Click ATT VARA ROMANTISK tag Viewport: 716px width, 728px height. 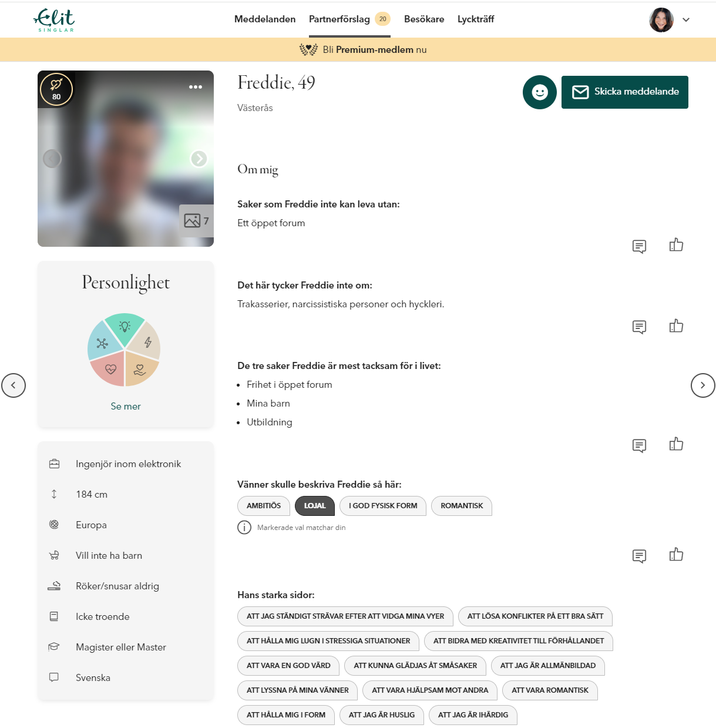[x=550, y=690]
